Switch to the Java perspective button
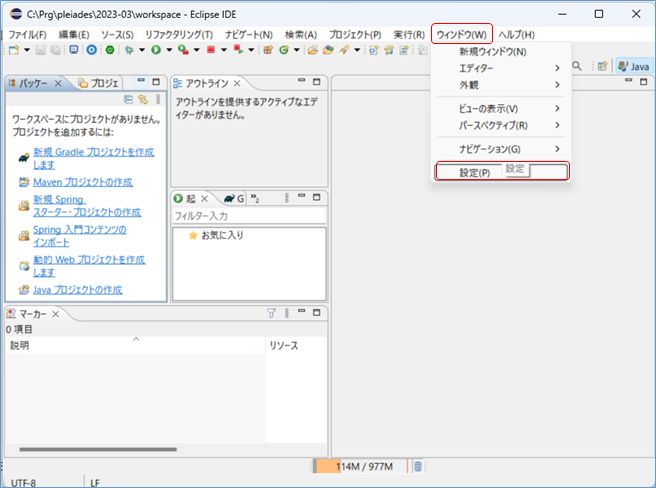Screen dimensions: 656x488 point(634,66)
